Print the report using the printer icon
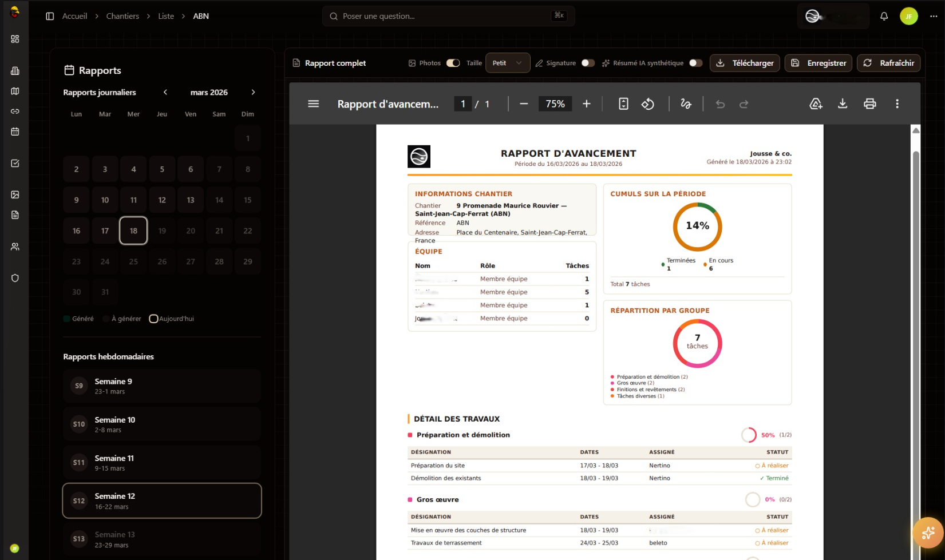Viewport: 945px width, 560px height. [x=870, y=104]
